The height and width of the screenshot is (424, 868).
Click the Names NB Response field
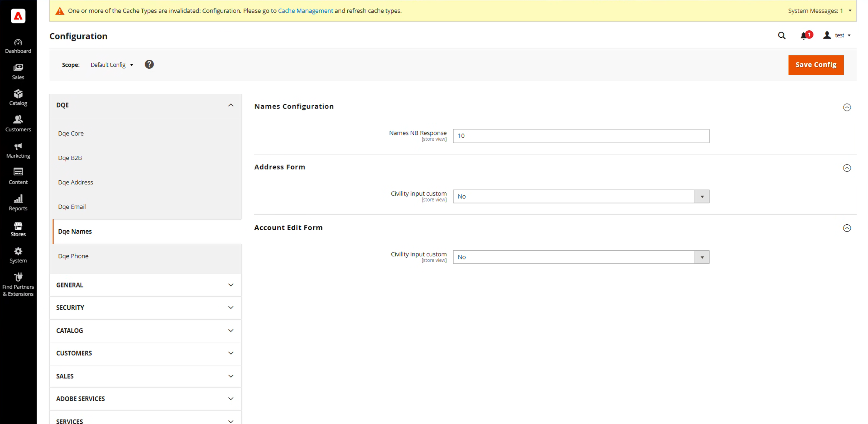[x=580, y=136]
